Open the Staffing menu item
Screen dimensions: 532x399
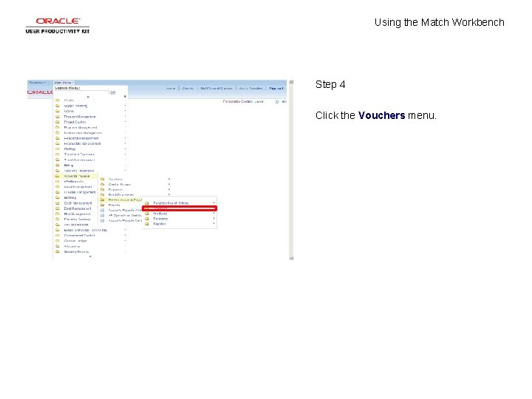(70, 149)
